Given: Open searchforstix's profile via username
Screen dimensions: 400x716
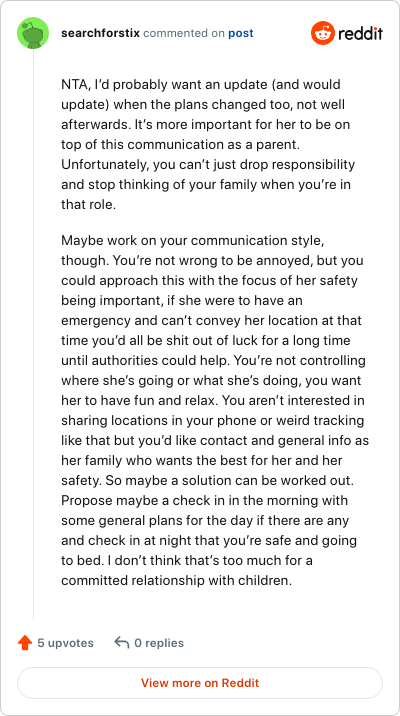Looking at the screenshot, I should click(x=101, y=33).
